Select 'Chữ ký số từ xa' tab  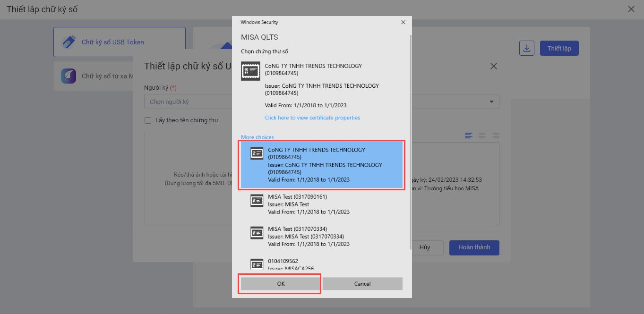pyautogui.click(x=120, y=76)
